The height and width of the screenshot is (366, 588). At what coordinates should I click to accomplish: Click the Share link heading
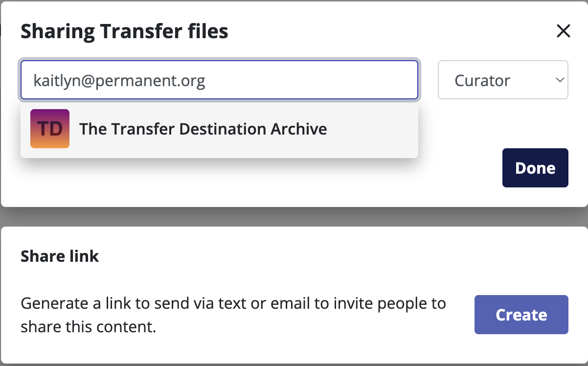[60, 256]
